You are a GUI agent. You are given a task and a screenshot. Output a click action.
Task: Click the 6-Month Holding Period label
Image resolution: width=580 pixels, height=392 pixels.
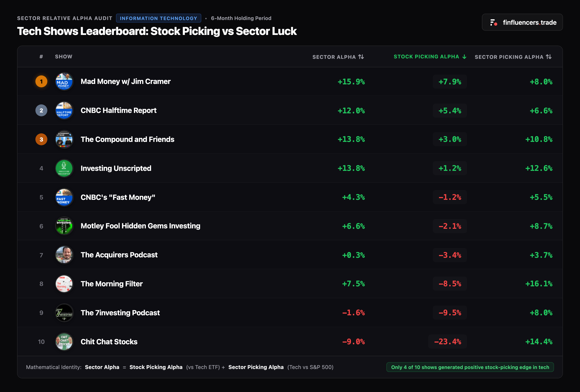241,18
